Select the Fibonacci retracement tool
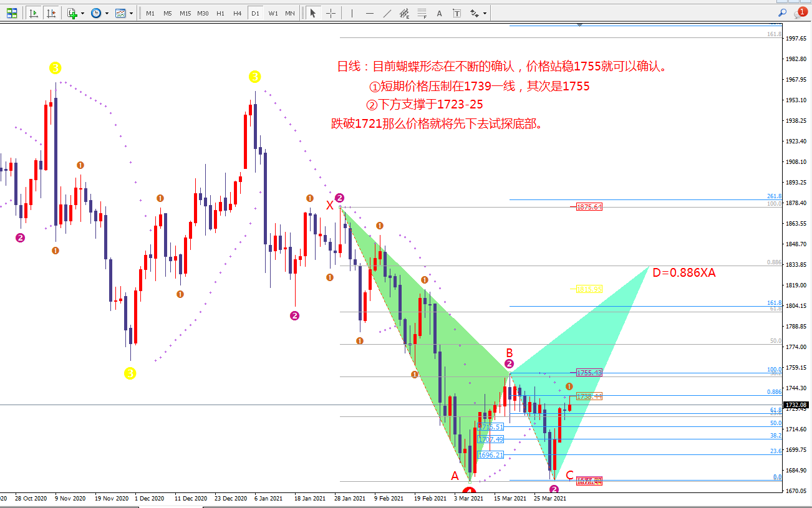Image resolution: width=812 pixels, height=508 pixels. [422, 12]
